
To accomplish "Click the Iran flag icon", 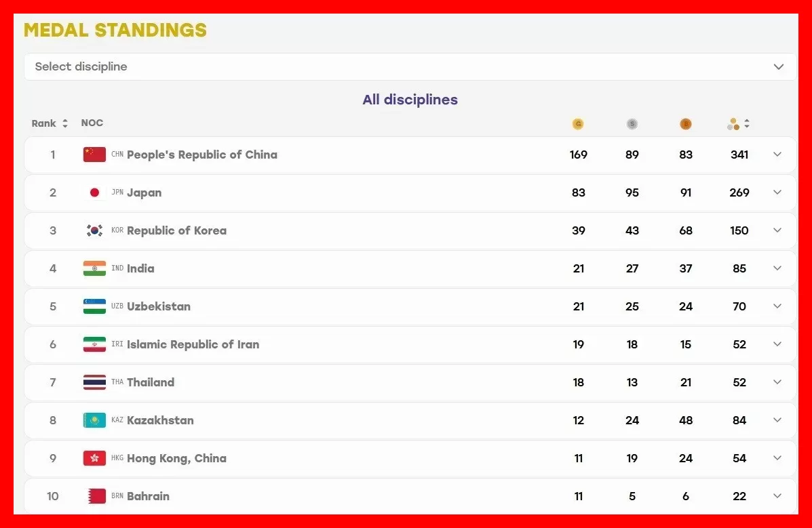I will tap(94, 344).
